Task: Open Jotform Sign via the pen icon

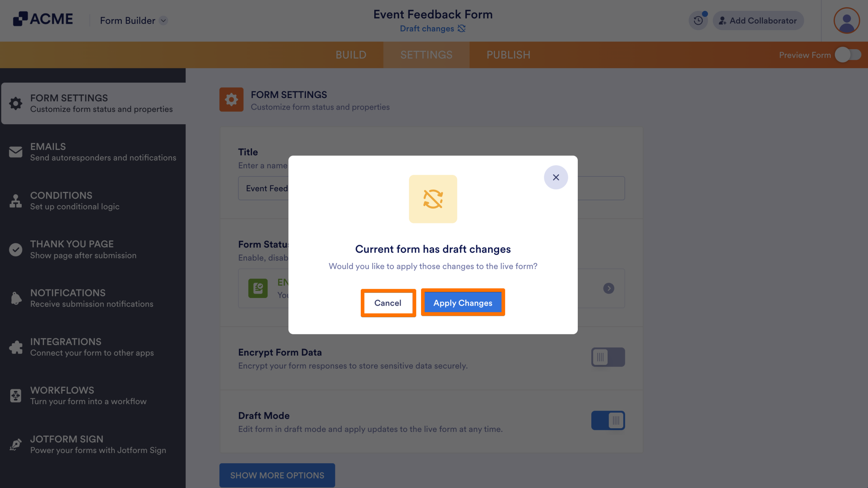Action: coord(15,444)
